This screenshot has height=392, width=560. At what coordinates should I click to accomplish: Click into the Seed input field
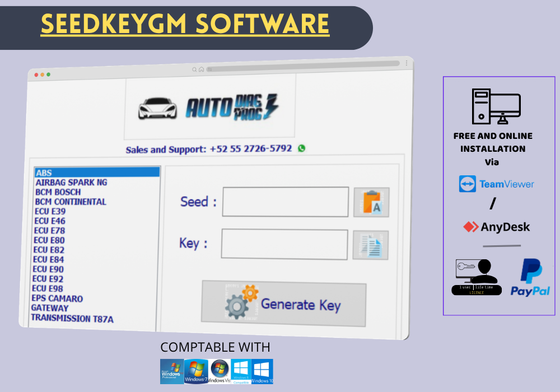[285, 202]
